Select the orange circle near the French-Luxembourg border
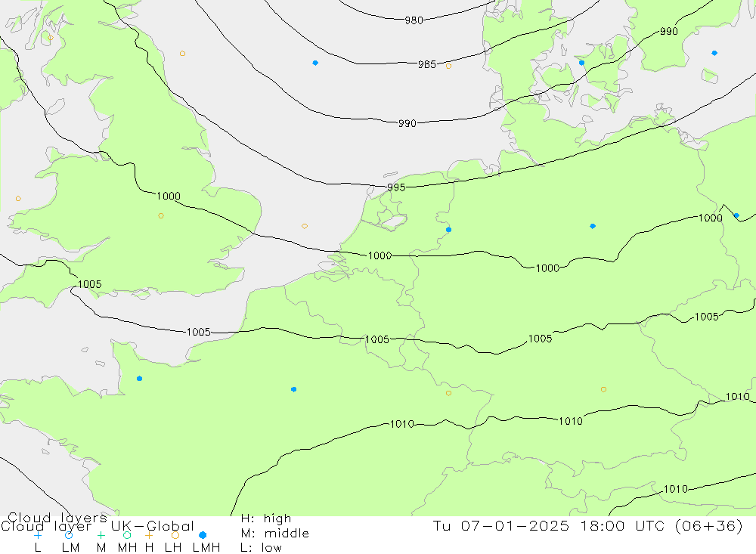The width and height of the screenshot is (756, 554). (449, 393)
